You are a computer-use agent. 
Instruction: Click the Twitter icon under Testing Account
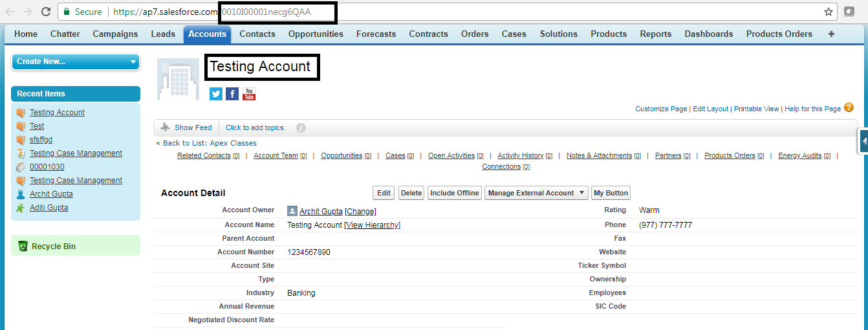coord(216,94)
